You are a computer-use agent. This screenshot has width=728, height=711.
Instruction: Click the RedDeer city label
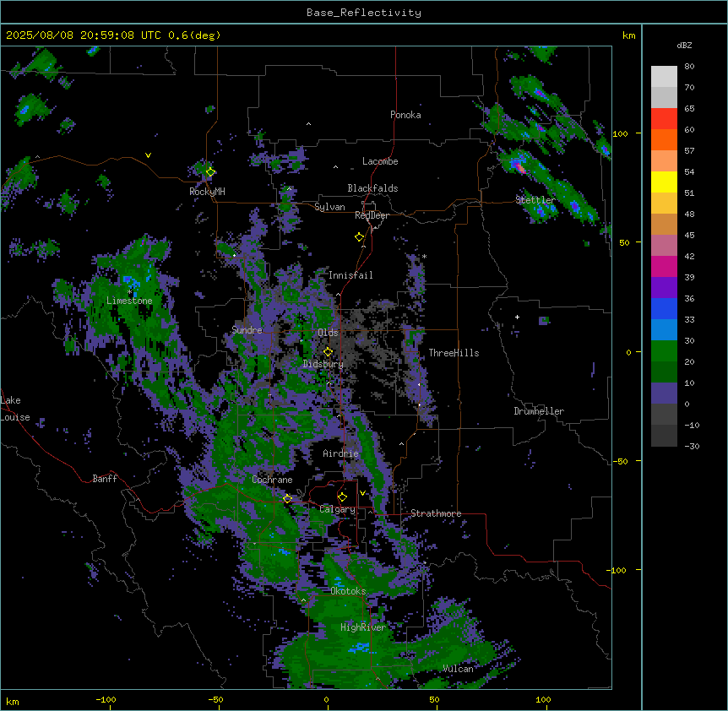point(372,215)
